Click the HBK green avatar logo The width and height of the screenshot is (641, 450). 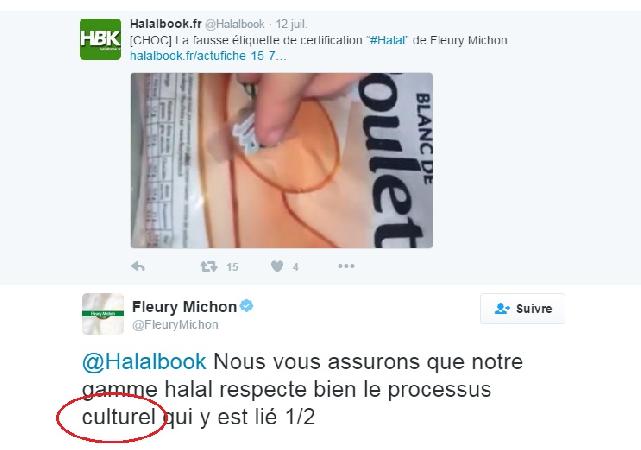(101, 39)
